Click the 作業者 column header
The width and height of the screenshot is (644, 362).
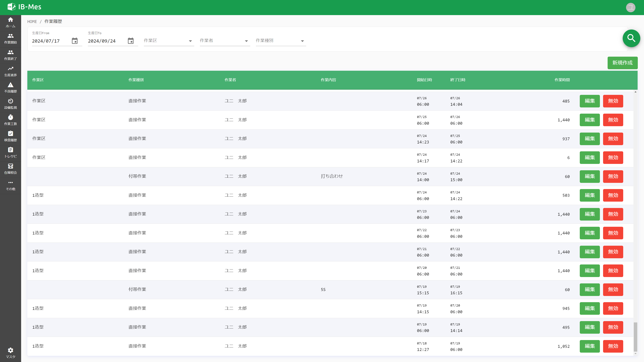(230, 80)
